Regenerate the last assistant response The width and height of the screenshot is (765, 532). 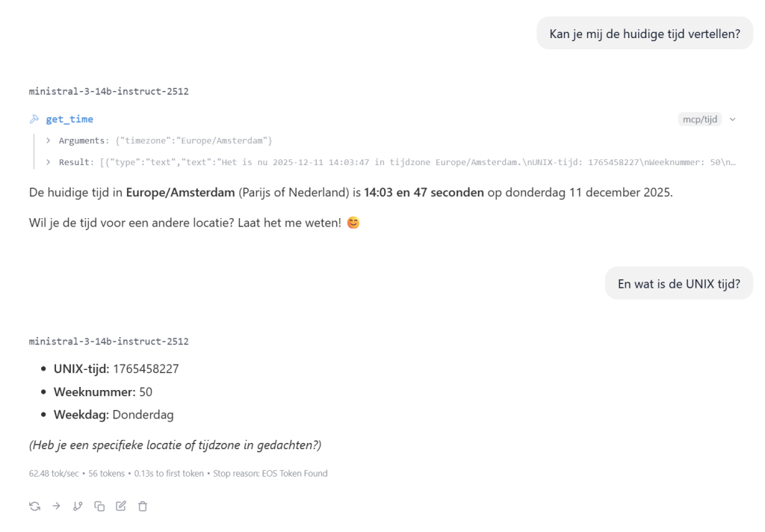[x=34, y=507]
